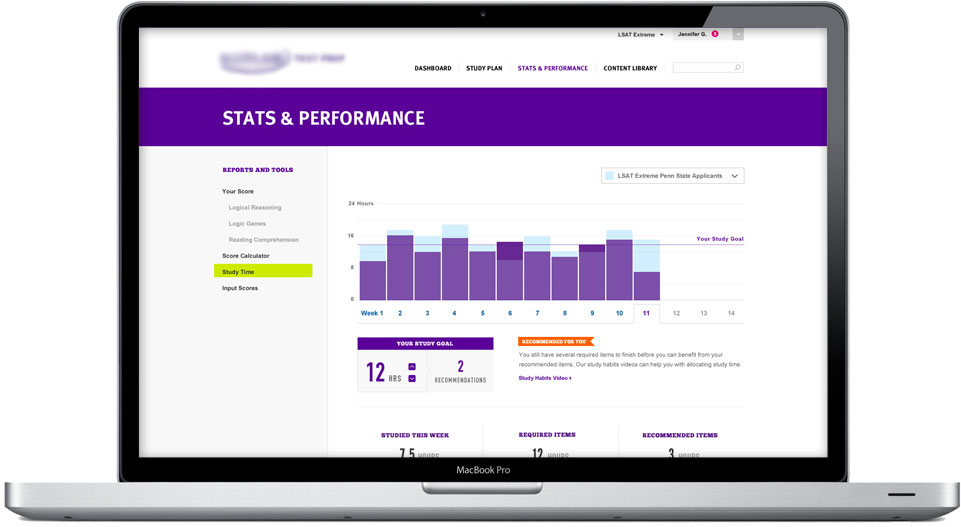Select the Content Library nav item
The width and height of the screenshot is (961, 527).
point(630,68)
